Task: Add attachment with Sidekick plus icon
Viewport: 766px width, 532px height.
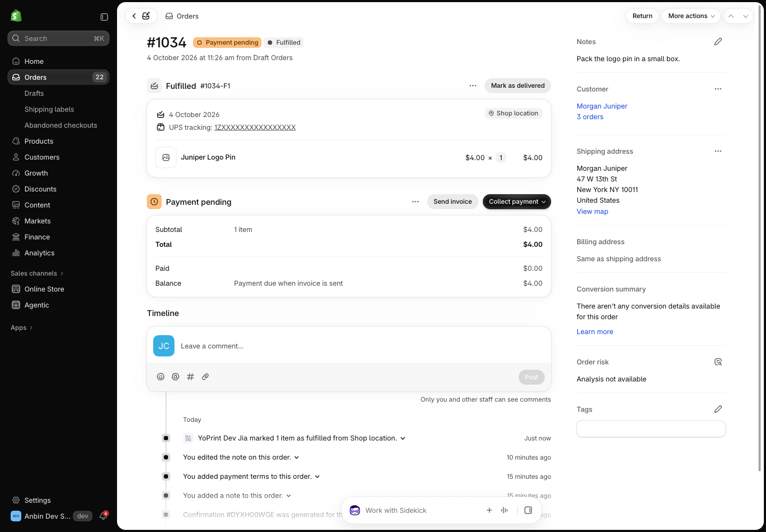Action: pos(489,510)
